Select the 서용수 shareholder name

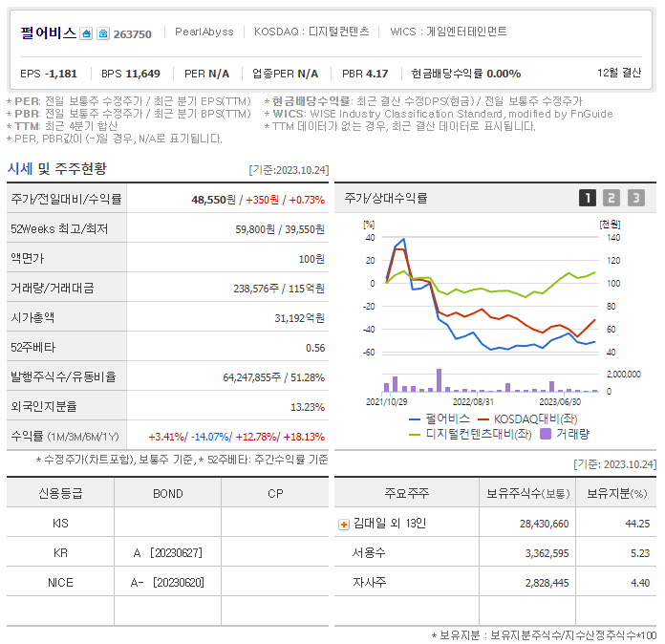369,553
